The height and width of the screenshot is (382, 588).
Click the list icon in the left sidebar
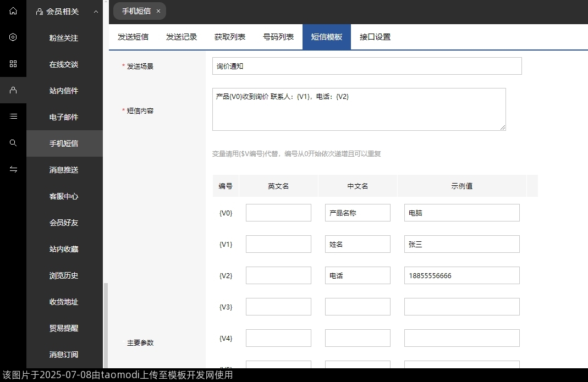tap(13, 117)
